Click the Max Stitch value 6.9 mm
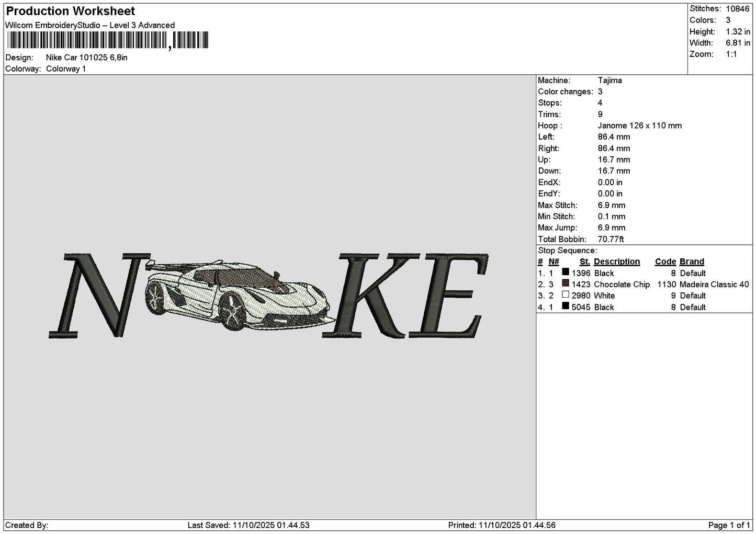756x534 pixels. coord(612,205)
